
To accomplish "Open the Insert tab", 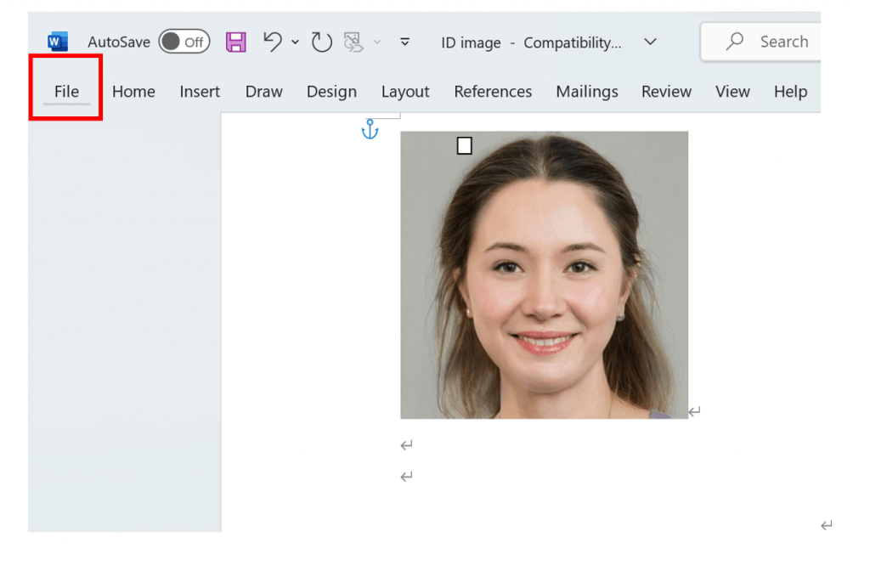I will 200,92.
